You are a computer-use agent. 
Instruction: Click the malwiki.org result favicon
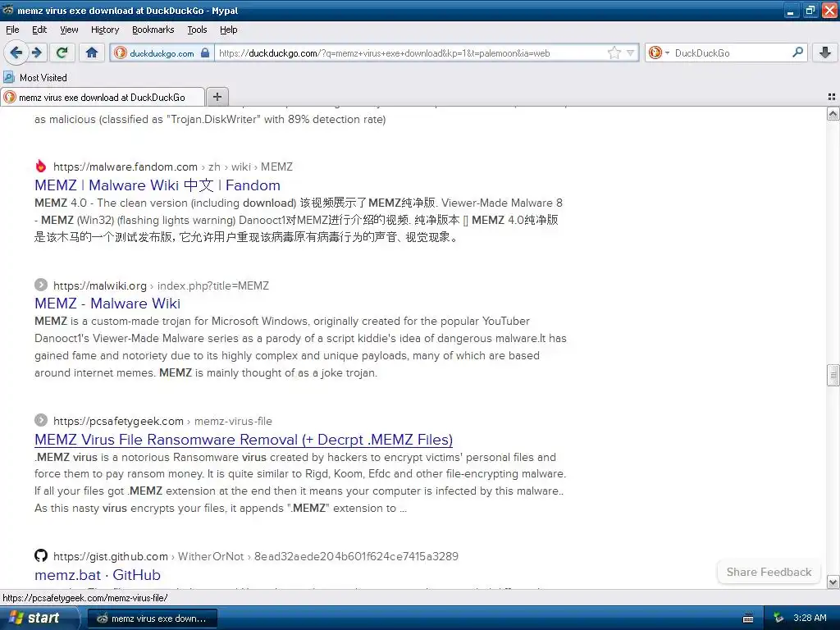pos(41,285)
